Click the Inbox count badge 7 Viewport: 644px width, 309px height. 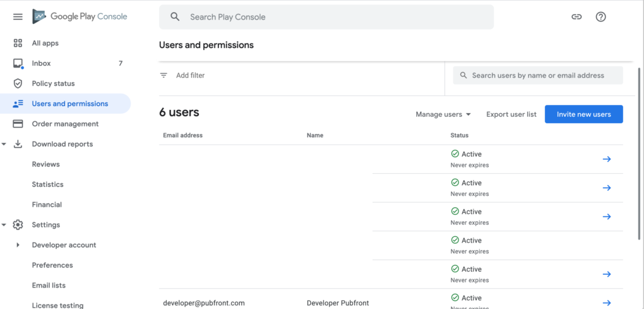[121, 63]
